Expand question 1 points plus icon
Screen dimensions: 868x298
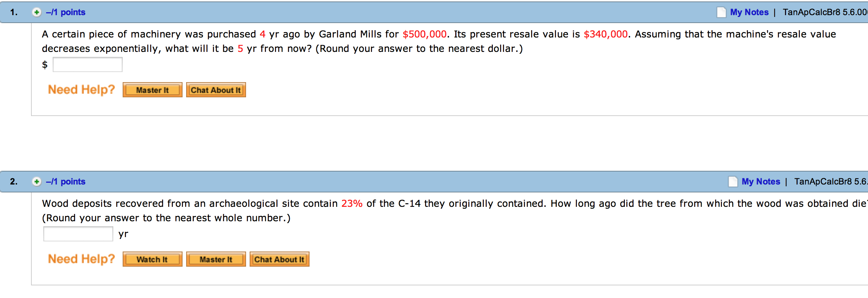pos(36,12)
